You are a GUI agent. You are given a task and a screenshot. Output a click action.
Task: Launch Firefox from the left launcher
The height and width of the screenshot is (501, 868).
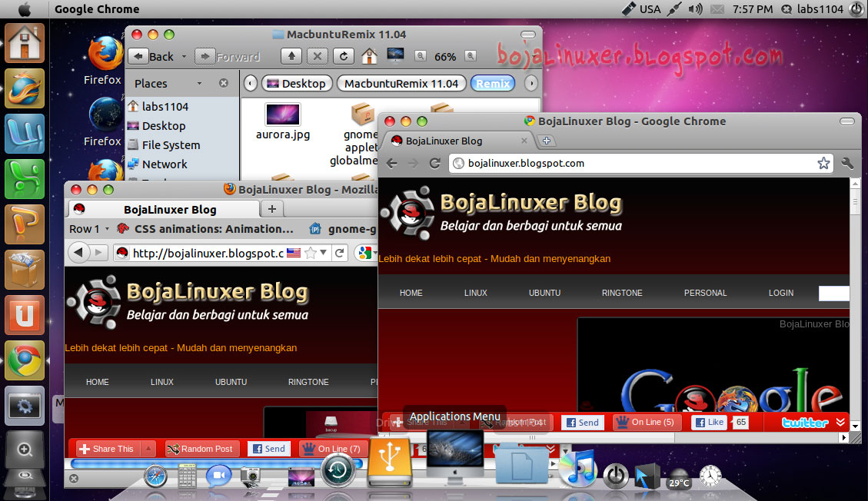(x=25, y=88)
